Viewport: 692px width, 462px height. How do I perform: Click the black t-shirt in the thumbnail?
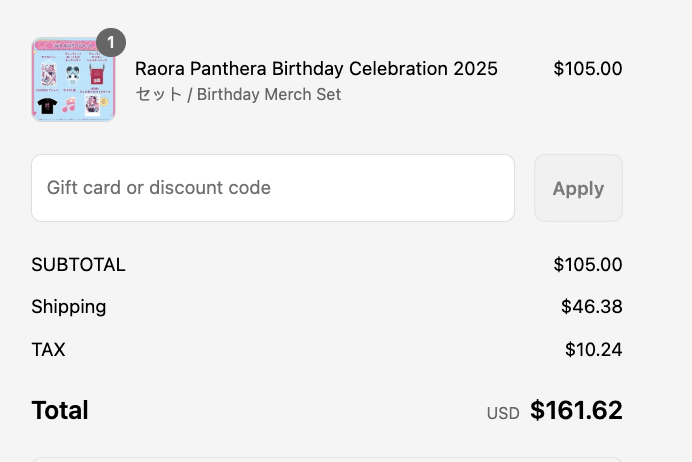[47, 104]
